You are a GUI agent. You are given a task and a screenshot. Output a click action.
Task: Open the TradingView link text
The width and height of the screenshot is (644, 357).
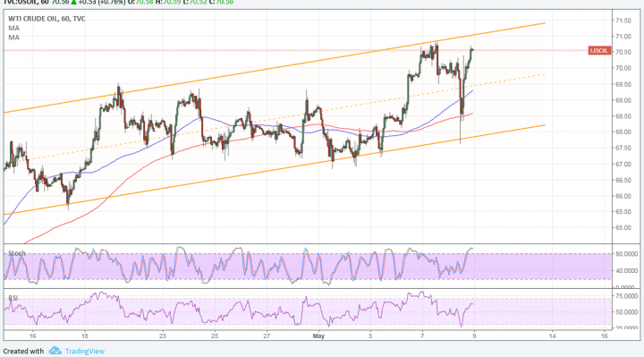(85, 352)
